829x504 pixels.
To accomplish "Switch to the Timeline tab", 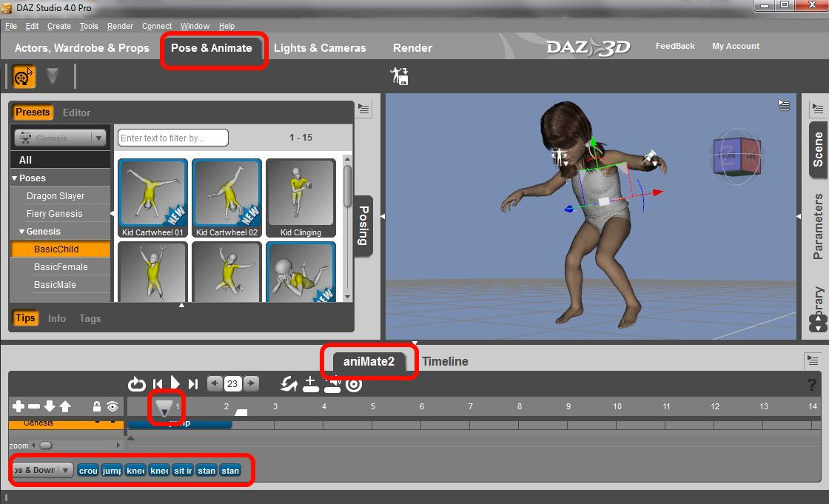I will pos(445,361).
